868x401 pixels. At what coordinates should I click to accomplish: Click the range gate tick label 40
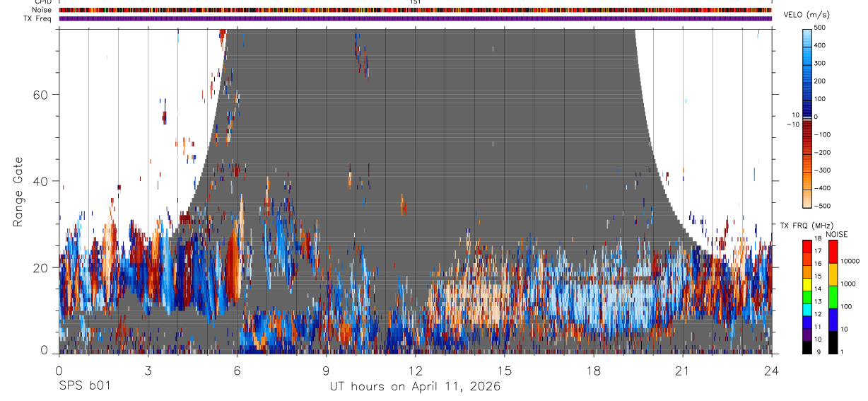[42, 181]
